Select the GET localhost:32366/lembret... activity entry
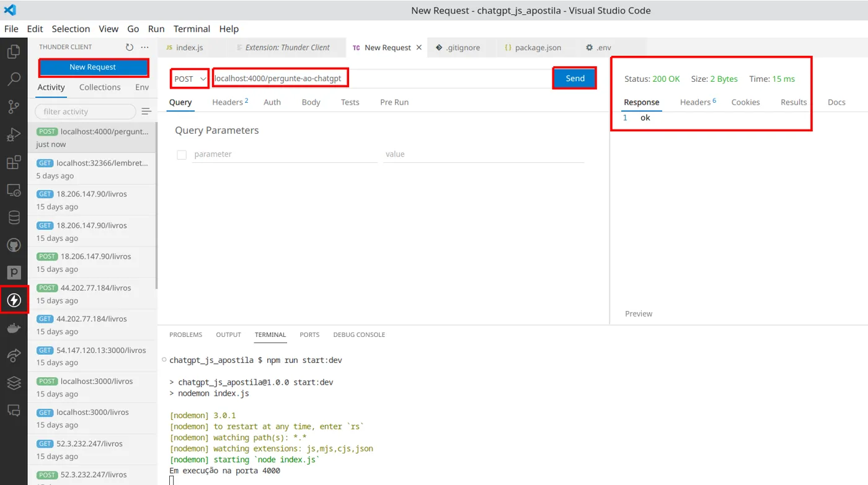868x485 pixels. (x=92, y=169)
